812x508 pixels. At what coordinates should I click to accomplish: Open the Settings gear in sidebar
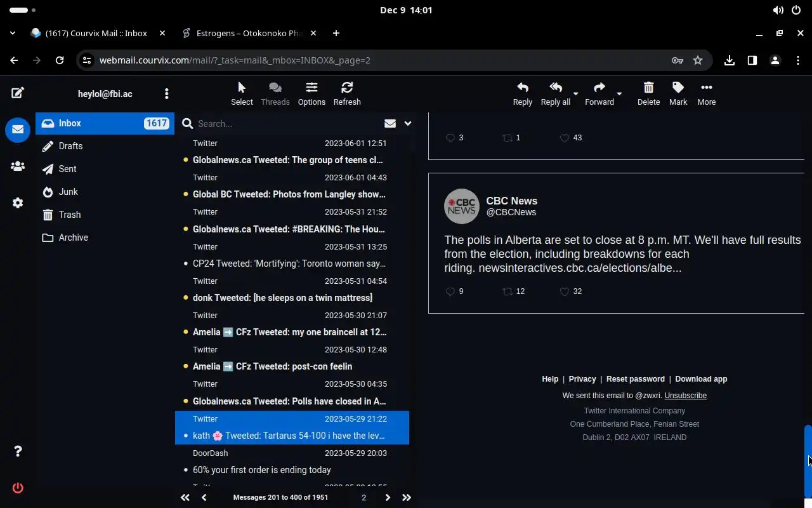coord(18,203)
